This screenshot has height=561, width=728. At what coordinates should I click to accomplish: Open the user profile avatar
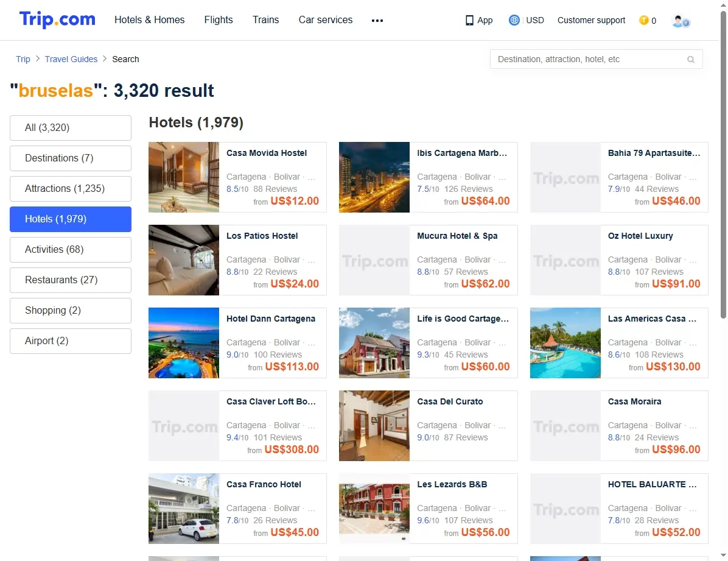tap(681, 21)
